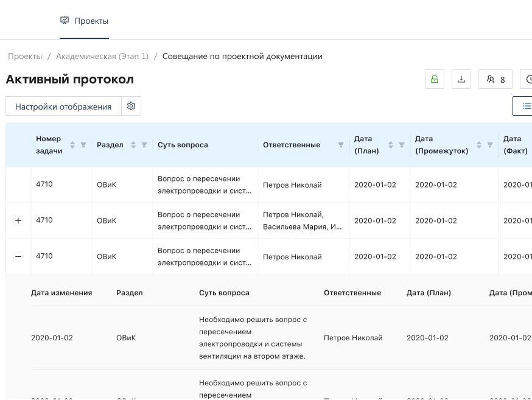532x400 pixels.
Task: Click the filter funnel on Дата (Факт)
Action: 530,145
